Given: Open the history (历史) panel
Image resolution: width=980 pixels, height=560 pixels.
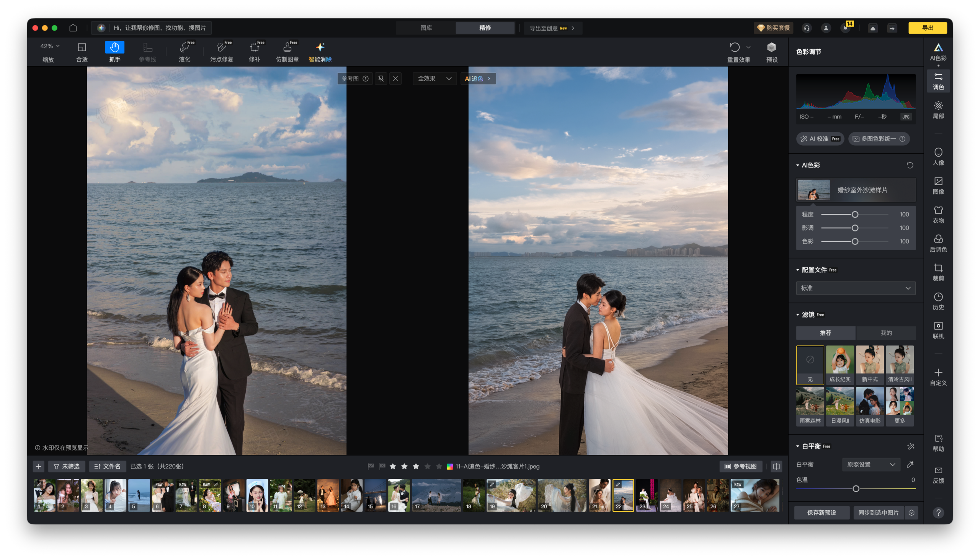Looking at the screenshot, I should coord(938,301).
